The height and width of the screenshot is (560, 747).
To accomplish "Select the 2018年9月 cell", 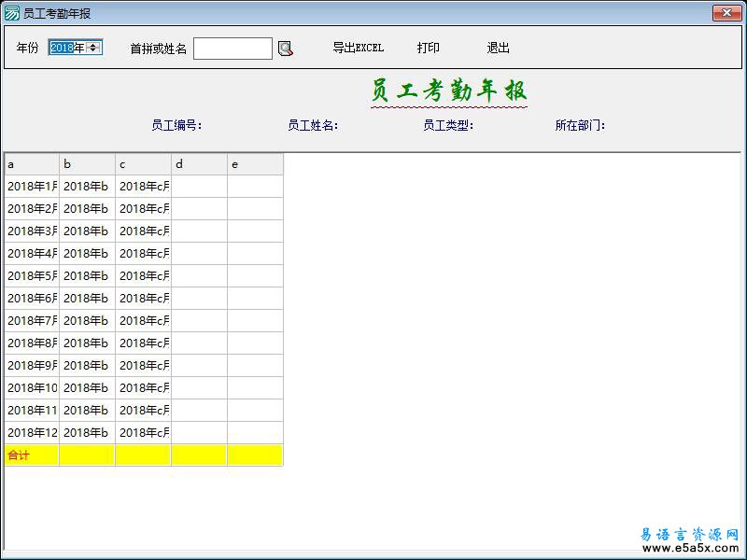I will 32,365.
